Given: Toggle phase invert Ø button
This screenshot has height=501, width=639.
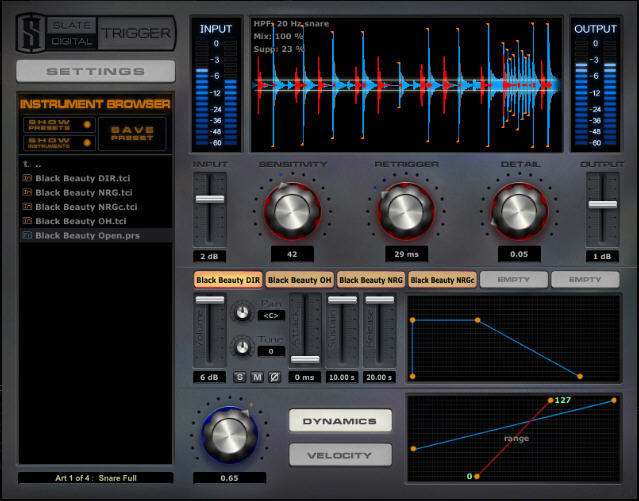Looking at the screenshot, I should (x=275, y=377).
